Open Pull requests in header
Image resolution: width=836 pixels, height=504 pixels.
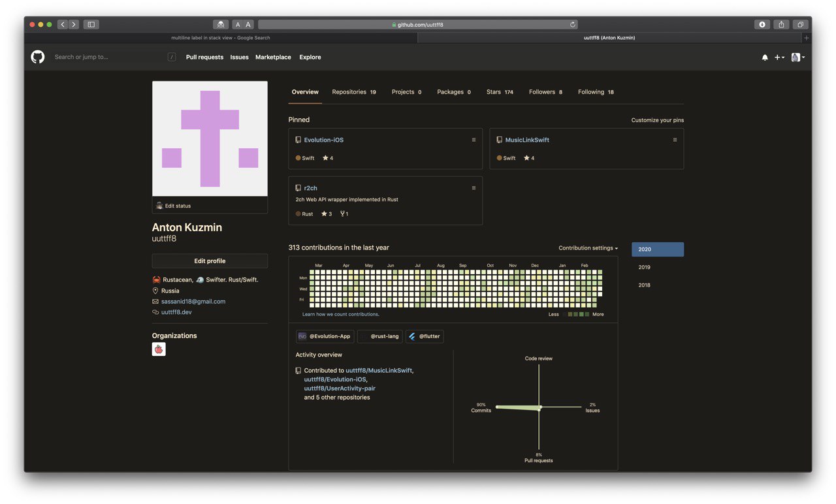204,57
